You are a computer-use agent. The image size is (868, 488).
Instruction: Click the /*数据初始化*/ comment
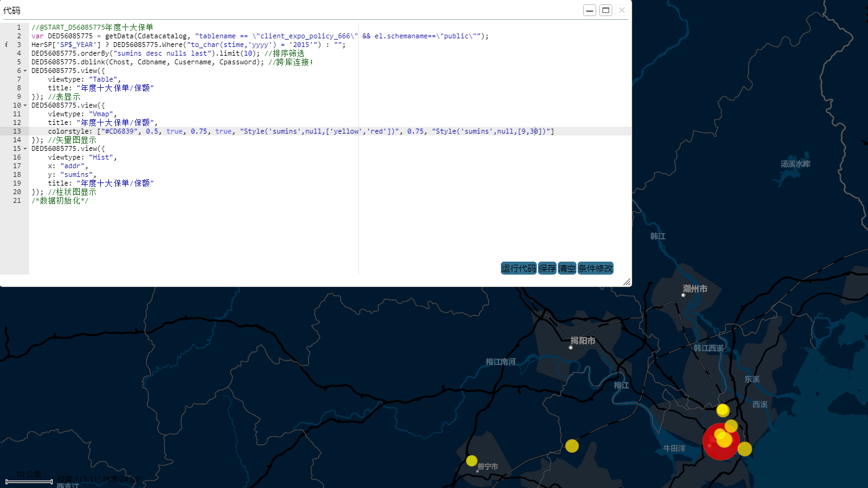pyautogui.click(x=60, y=200)
